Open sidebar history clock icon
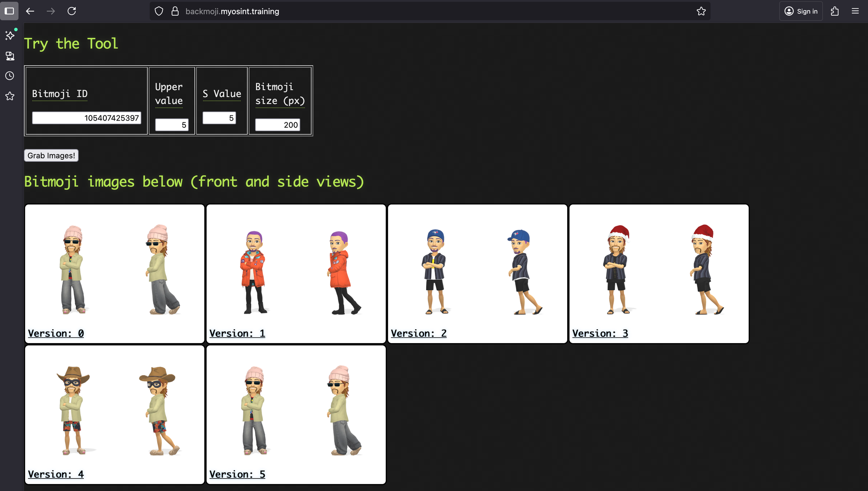868x491 pixels. pos(10,76)
